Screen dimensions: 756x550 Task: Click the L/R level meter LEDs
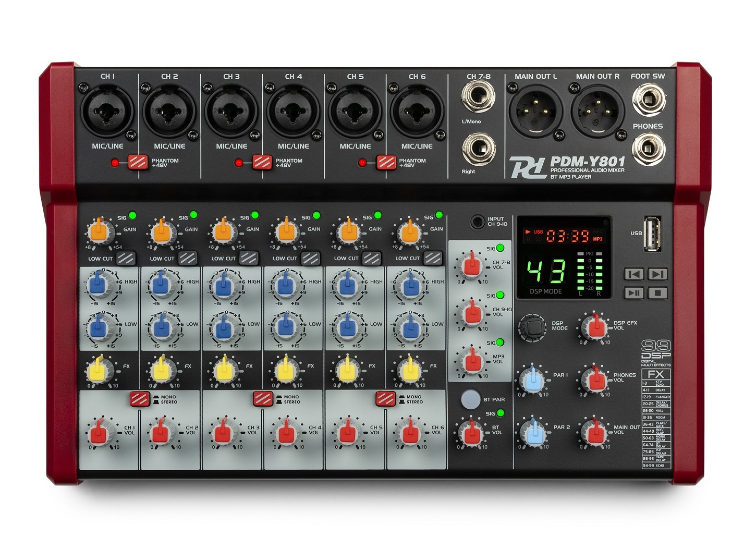(590, 275)
